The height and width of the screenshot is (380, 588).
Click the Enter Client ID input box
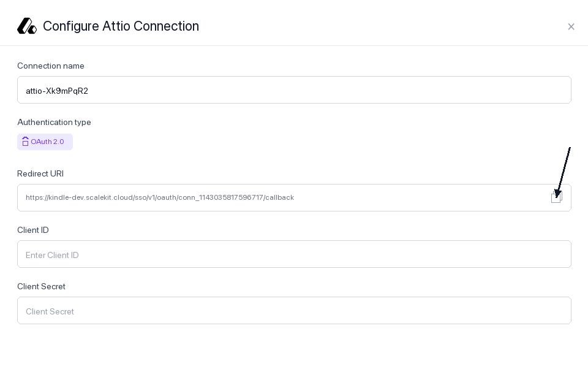click(x=294, y=254)
